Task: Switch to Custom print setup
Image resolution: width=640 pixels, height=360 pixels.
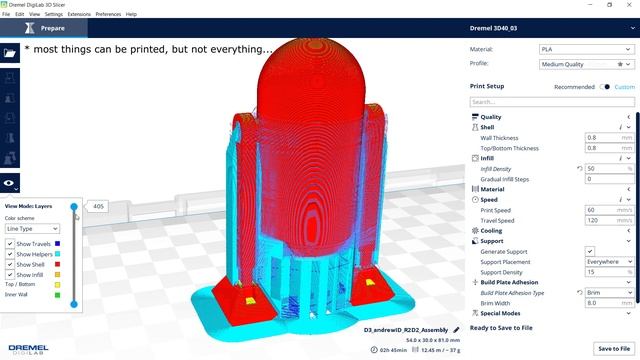Action: click(x=624, y=87)
